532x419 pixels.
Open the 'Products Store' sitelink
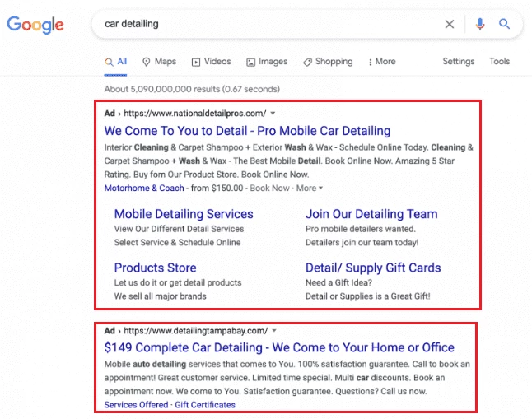(155, 268)
